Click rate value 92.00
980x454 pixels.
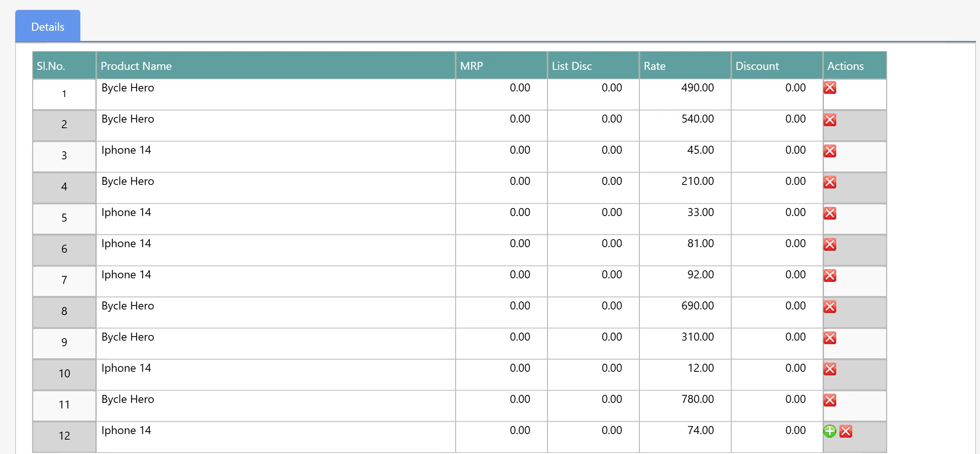[700, 274]
